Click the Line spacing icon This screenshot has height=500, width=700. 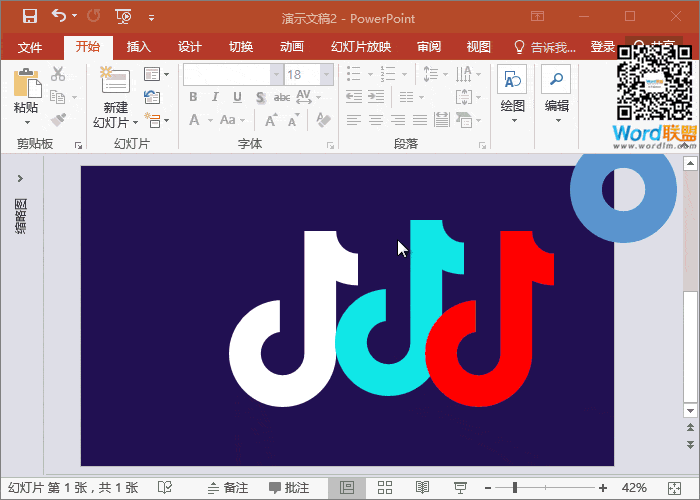[430, 74]
